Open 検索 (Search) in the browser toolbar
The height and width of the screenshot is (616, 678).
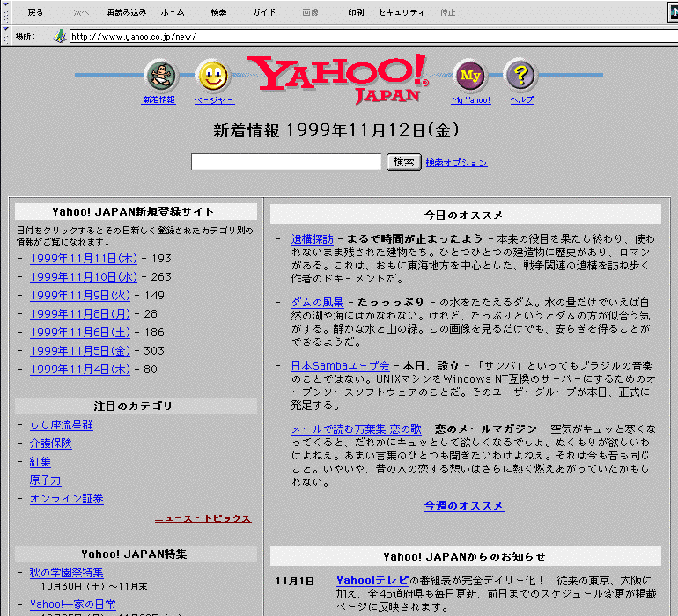pyautogui.click(x=218, y=12)
